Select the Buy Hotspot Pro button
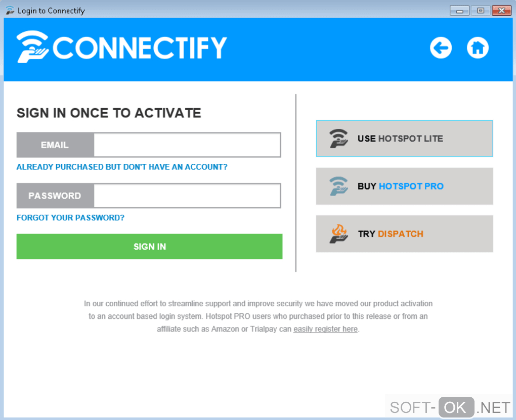 coord(404,186)
